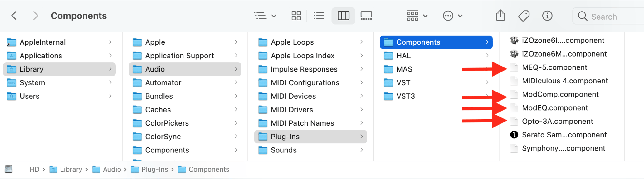644x179 pixels.
Task: Expand Plug-Ins folder via its chevron
Action: click(361, 137)
